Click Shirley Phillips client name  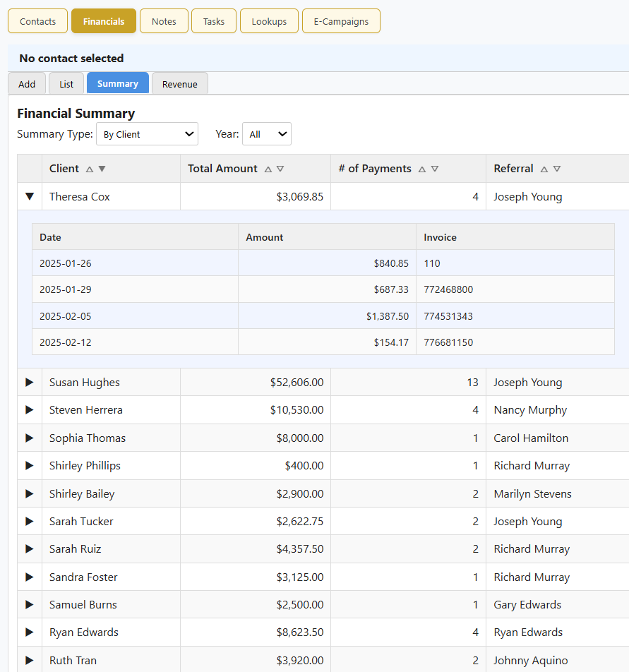tap(85, 466)
